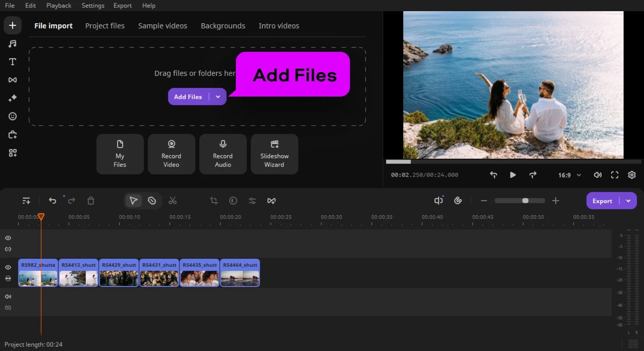Screen dimensions: 644x351
Task: Select the RS4431_shutt clip on timeline
Action: click(159, 273)
